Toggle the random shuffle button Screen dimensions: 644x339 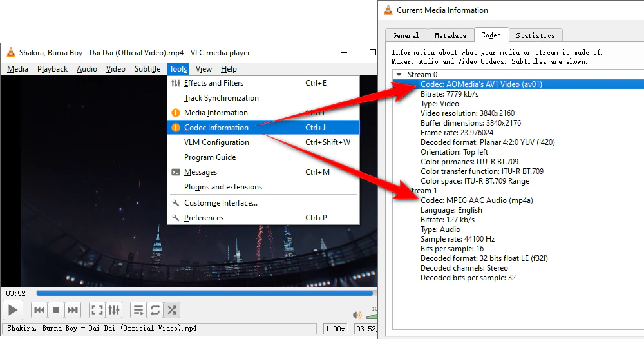(x=172, y=310)
